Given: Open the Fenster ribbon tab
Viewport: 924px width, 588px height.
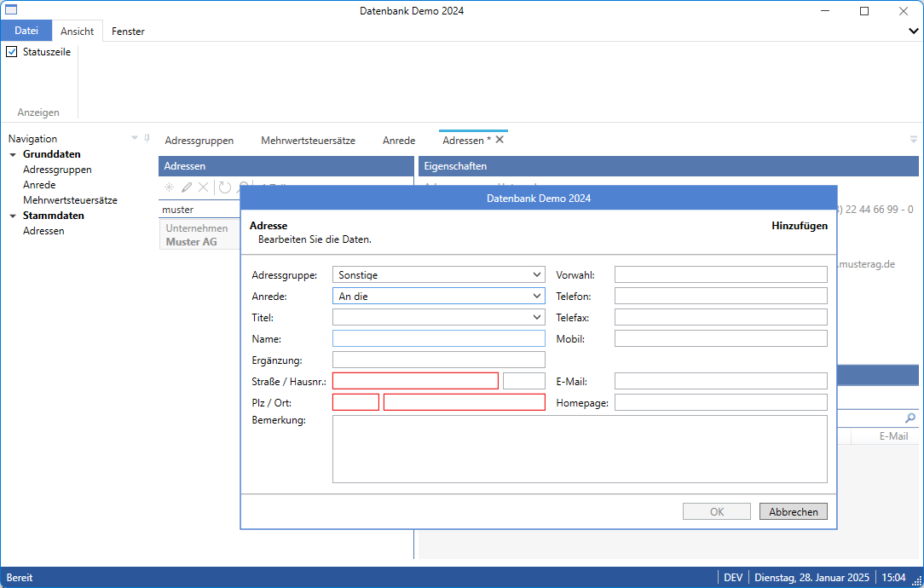Looking at the screenshot, I should click(128, 32).
